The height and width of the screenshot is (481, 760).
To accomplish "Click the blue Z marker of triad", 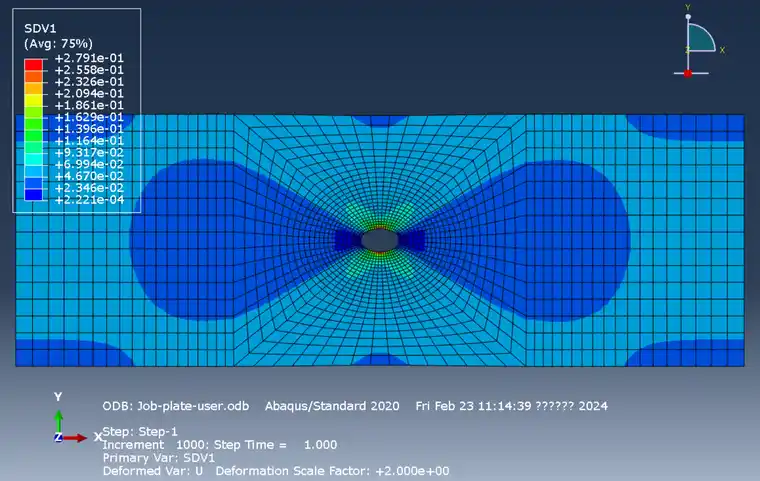I will pos(58,438).
